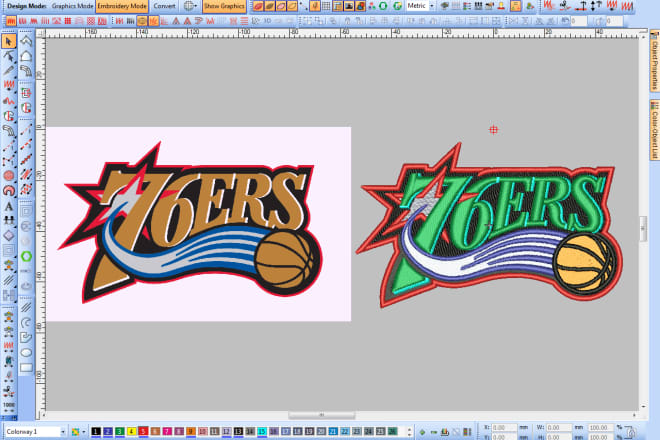Select dark green color swatch 26
This screenshot has height=440, width=660.
click(x=392, y=432)
